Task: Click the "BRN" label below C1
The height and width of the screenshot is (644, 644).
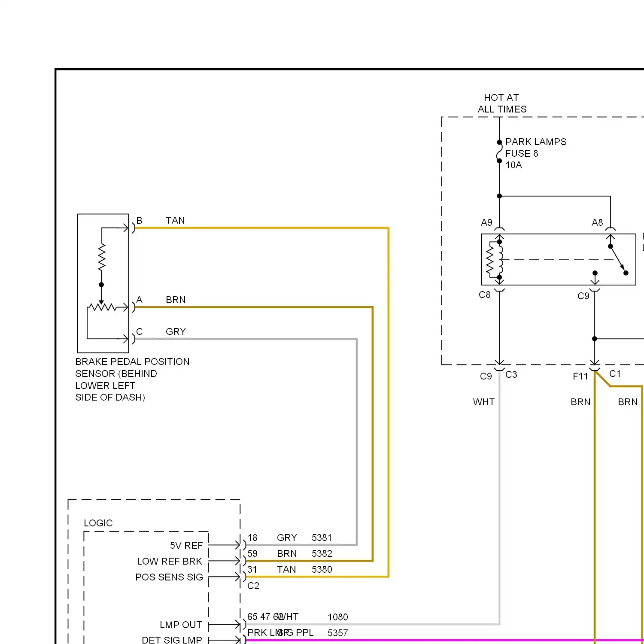Action: pyautogui.click(x=628, y=402)
